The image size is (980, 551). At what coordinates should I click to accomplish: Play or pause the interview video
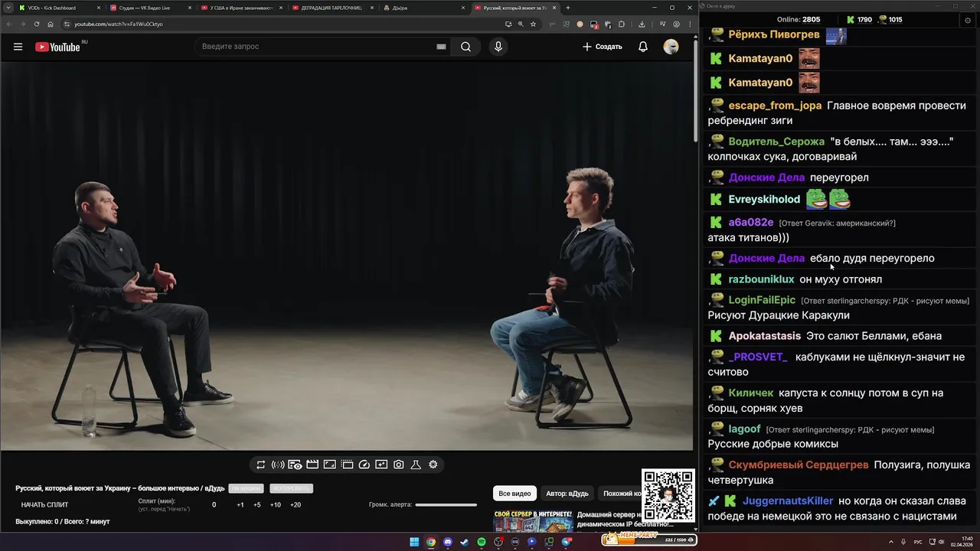347,256
